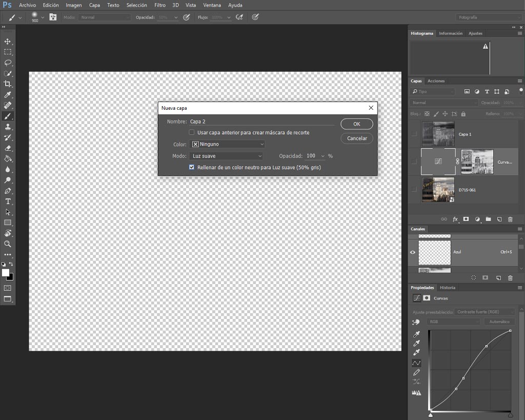Select the Crop tool
Image resolution: width=525 pixels, height=420 pixels.
tap(7, 84)
